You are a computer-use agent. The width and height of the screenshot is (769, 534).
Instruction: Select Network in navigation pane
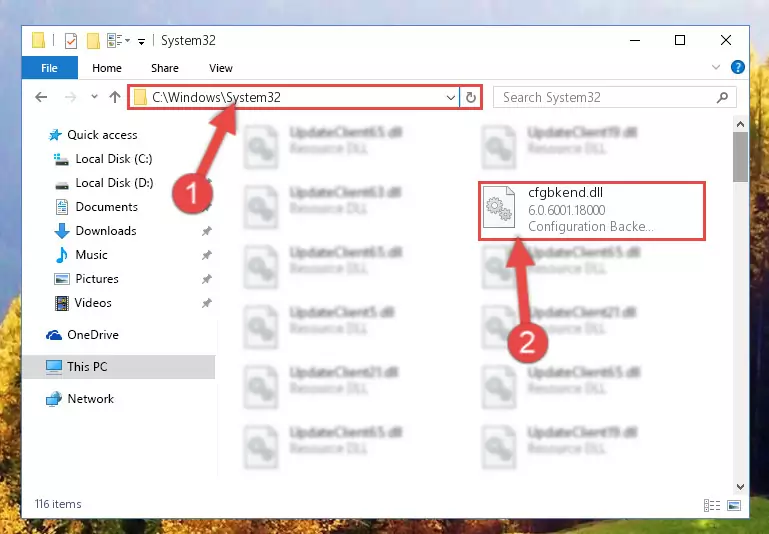coord(90,399)
